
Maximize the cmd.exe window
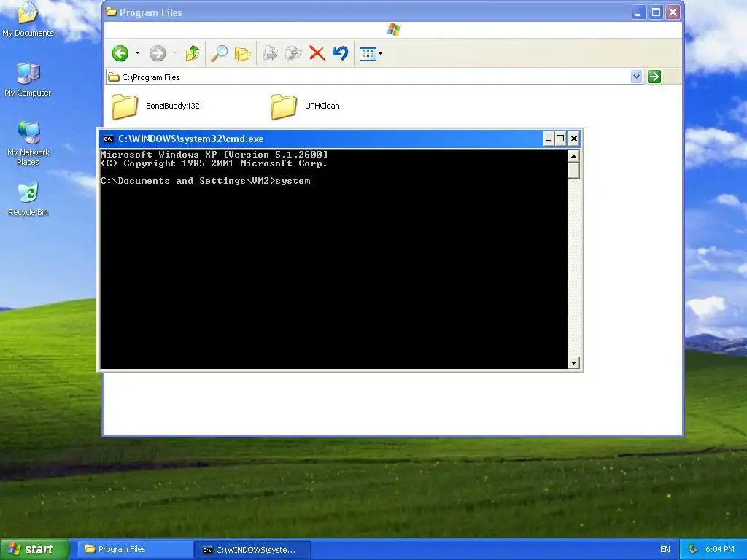pos(561,139)
